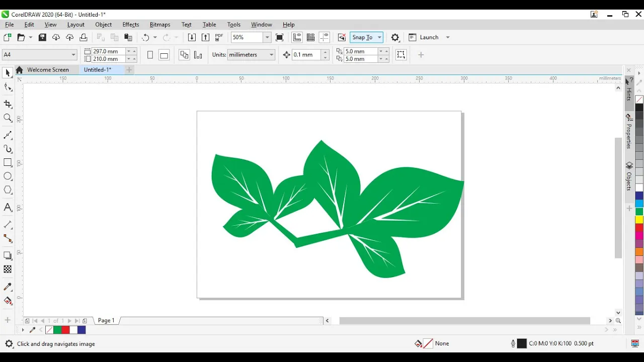This screenshot has height=362, width=644.
Task: Select the Interactive Fill tool
Action: point(8,301)
